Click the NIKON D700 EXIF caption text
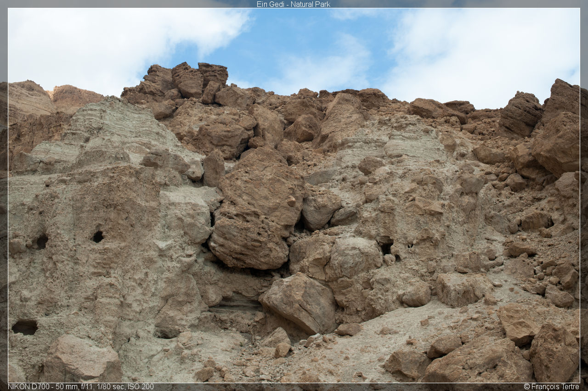588x391 pixels. (x=81, y=387)
